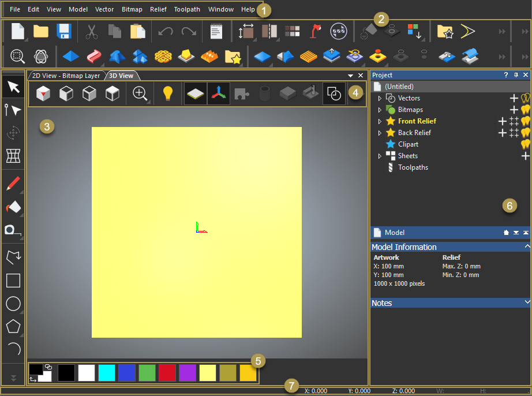
Task: Collapse the Model Information section
Action: coord(527,246)
